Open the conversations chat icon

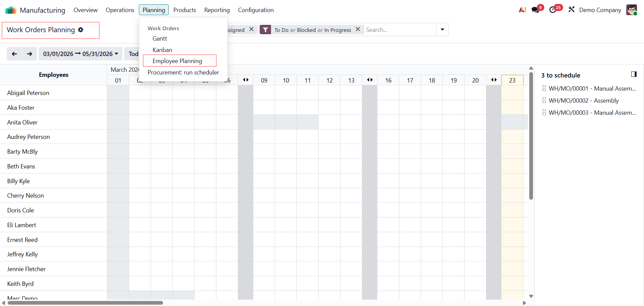click(535, 10)
